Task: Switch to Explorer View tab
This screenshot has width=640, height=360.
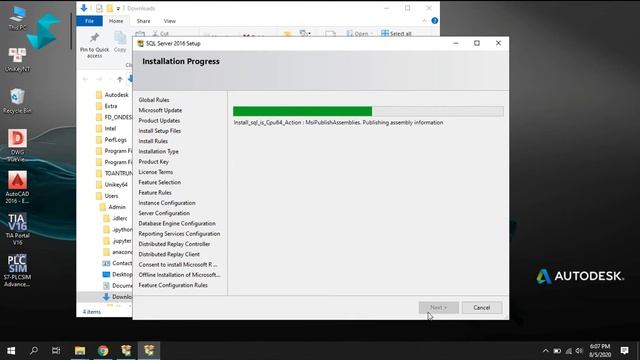Action: (170, 21)
